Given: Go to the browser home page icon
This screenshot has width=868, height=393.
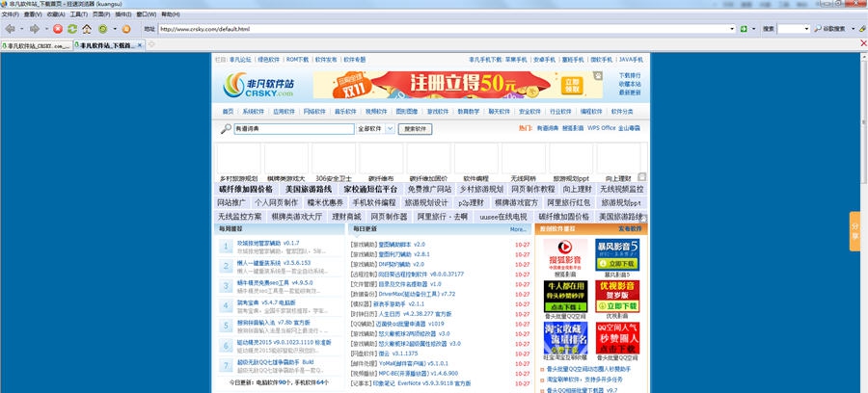Looking at the screenshot, I should tap(87, 29).
